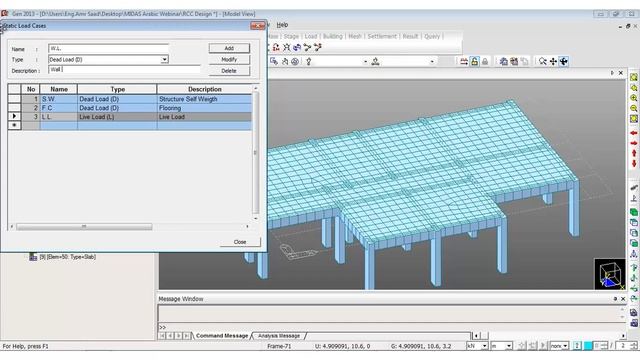
Task: Click the question mark icon in status bar
Action: click(577, 346)
